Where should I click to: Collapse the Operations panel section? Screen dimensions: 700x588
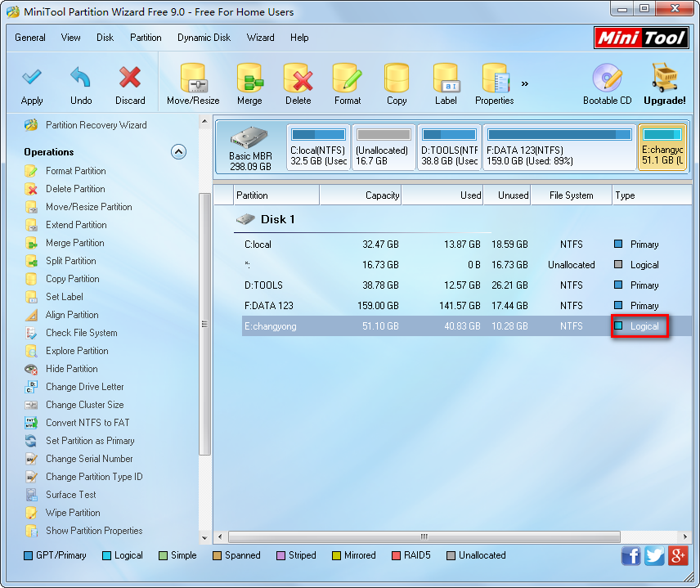click(178, 152)
